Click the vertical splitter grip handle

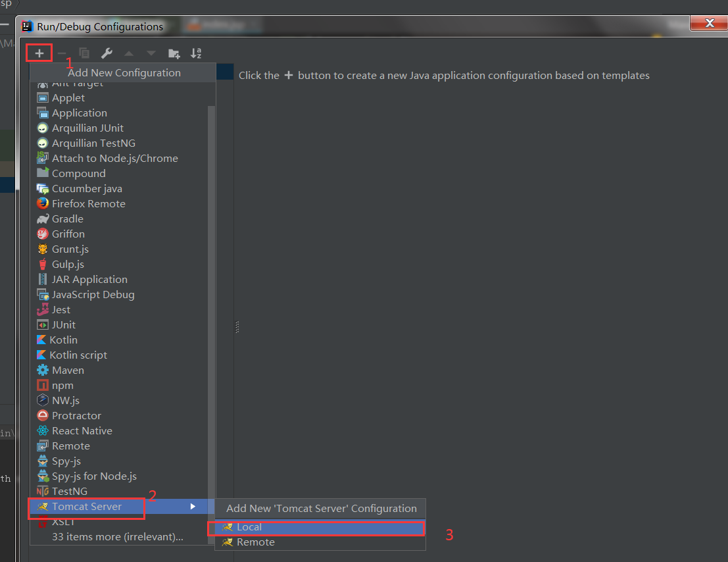tap(237, 327)
